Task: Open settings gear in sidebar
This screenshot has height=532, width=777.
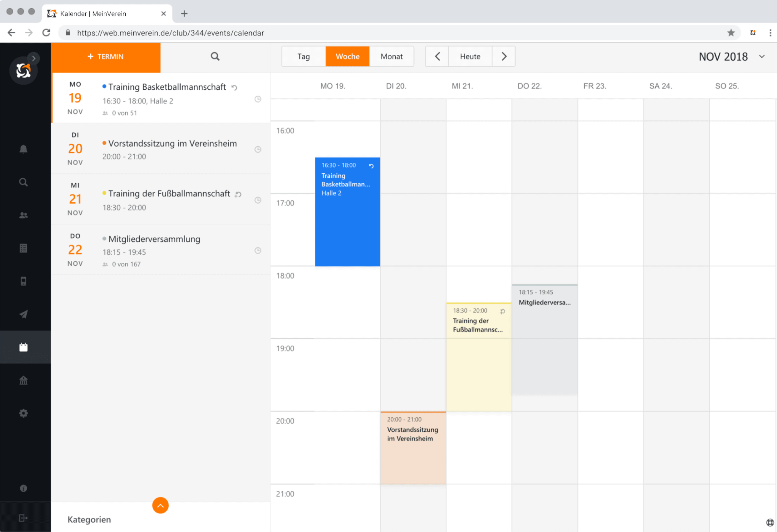Action: click(x=23, y=413)
